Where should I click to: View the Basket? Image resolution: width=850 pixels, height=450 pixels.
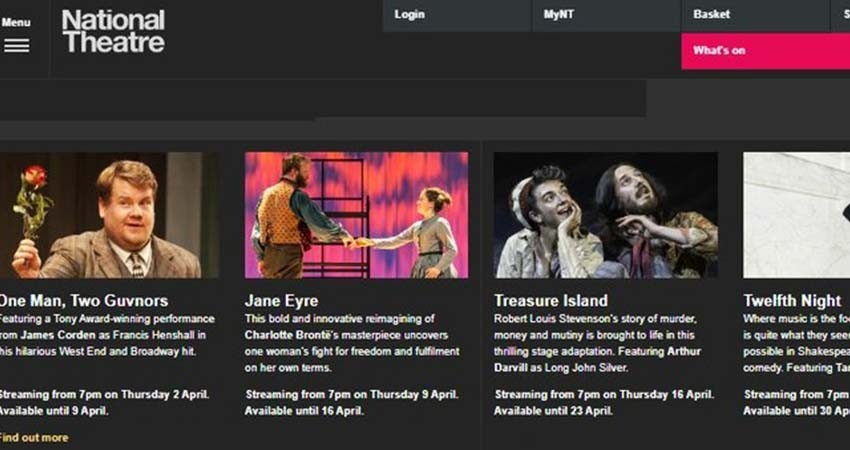pos(711,15)
